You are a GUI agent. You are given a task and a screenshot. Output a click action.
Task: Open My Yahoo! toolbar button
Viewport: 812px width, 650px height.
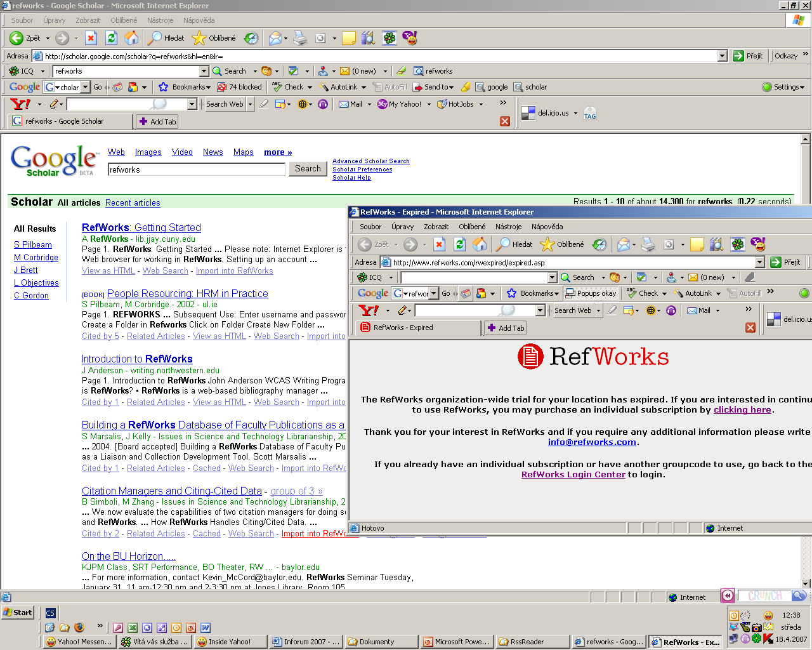click(x=400, y=104)
